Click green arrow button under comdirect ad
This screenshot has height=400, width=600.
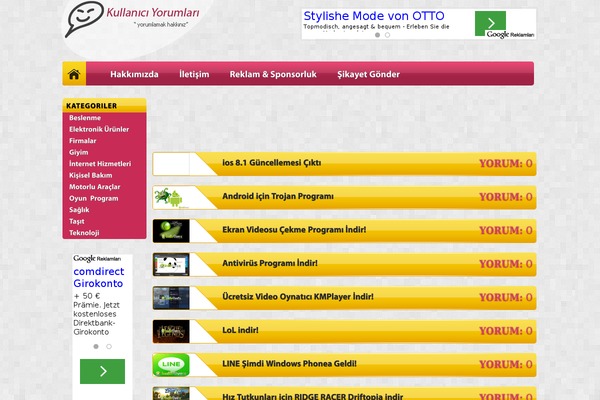[102, 371]
